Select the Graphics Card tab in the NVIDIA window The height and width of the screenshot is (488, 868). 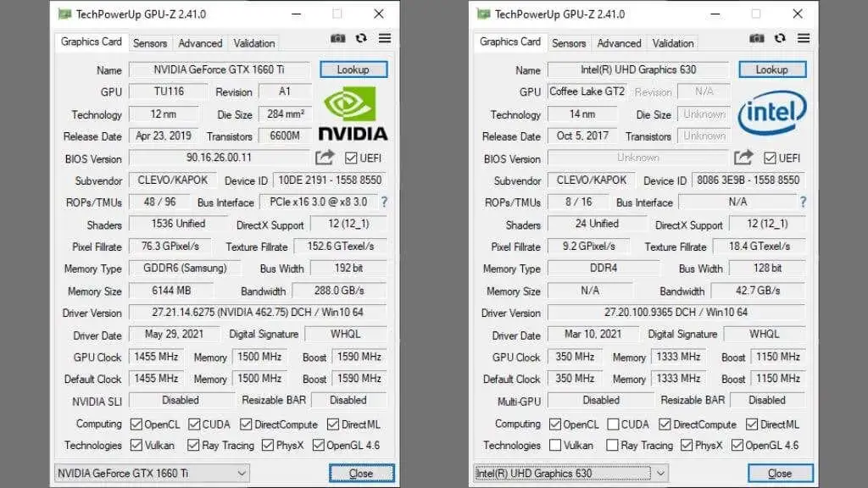click(x=92, y=42)
